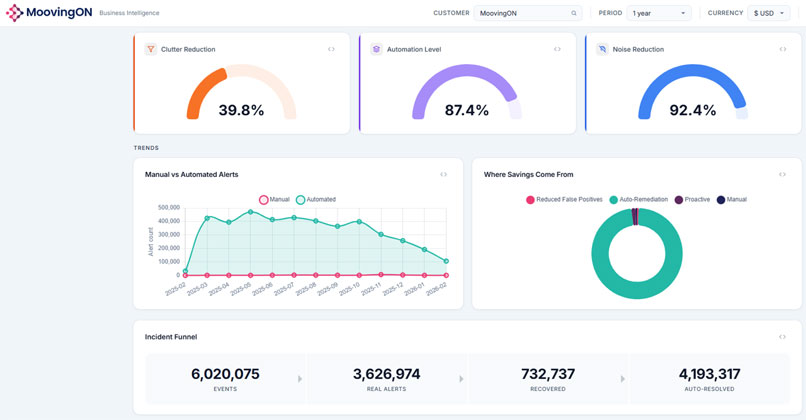Toggle the Manual series in chart legend
The width and height of the screenshot is (806, 420).
pyautogui.click(x=274, y=200)
